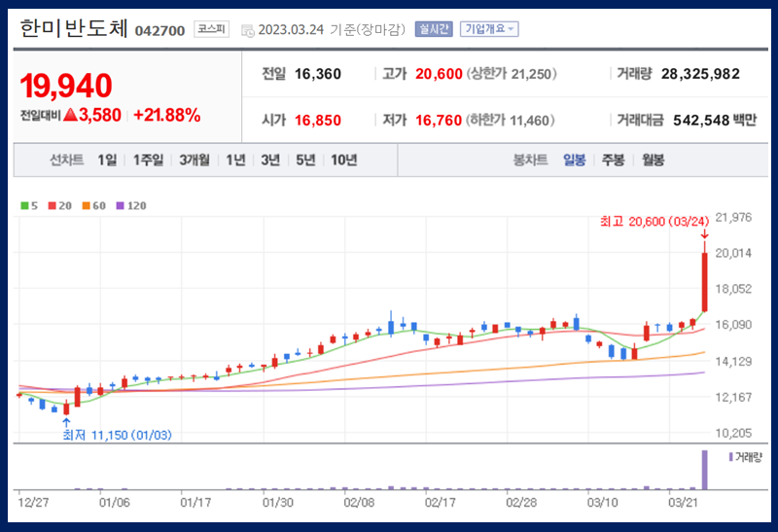Select the 10년 line chart period
Image resolution: width=778 pixels, height=532 pixels.
(344, 160)
